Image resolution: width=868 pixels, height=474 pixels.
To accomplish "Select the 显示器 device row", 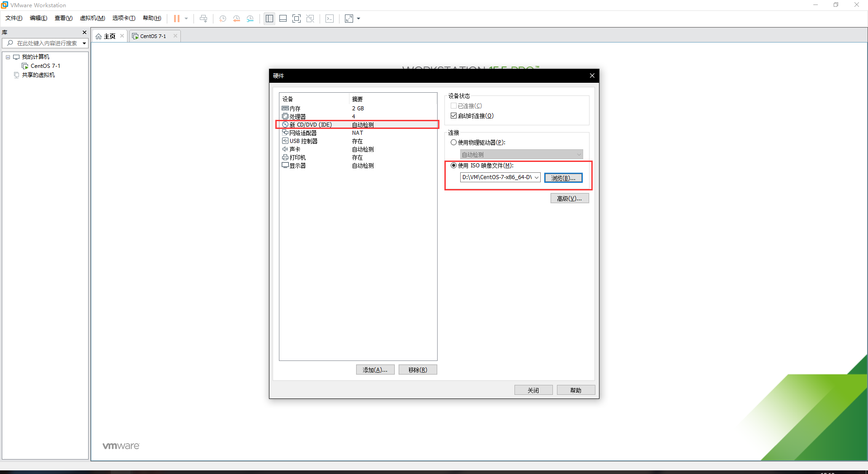I will click(358, 166).
